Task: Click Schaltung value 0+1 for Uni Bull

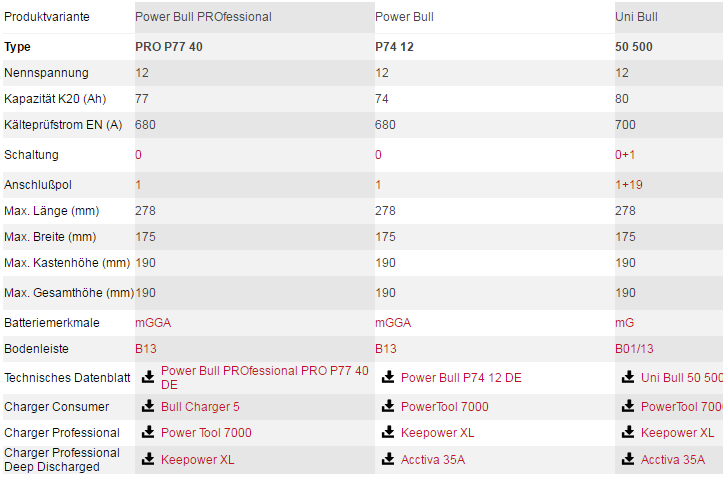Action: pos(624,155)
